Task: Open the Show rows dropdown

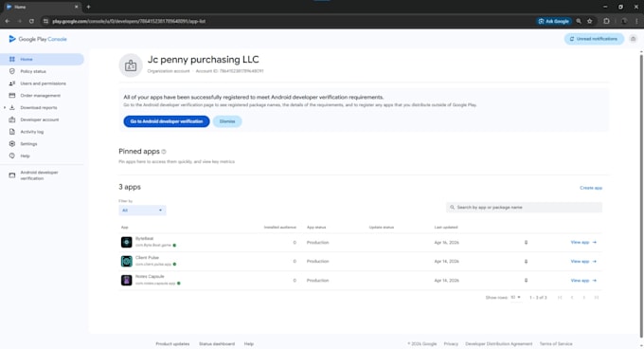Action: (x=515, y=297)
